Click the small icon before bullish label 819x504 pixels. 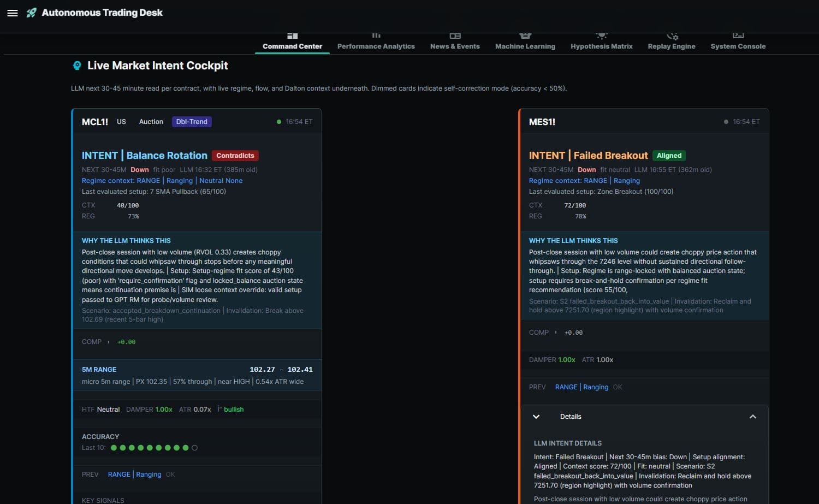click(219, 409)
